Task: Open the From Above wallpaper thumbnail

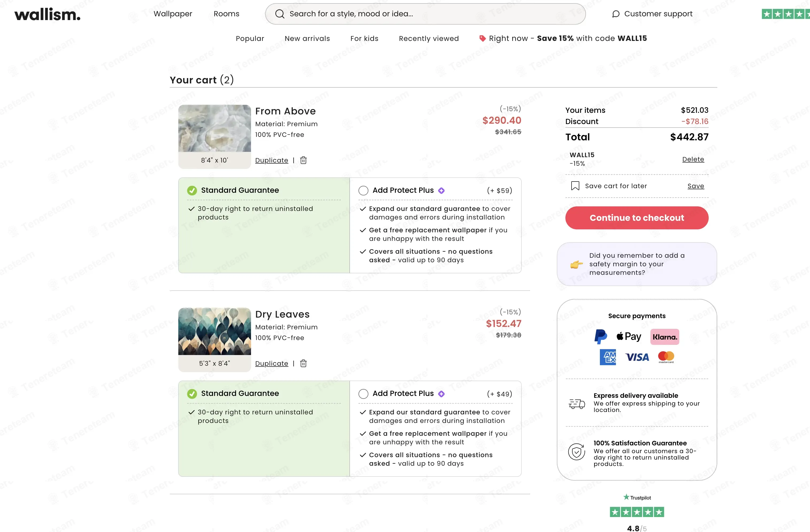Action: [x=214, y=128]
